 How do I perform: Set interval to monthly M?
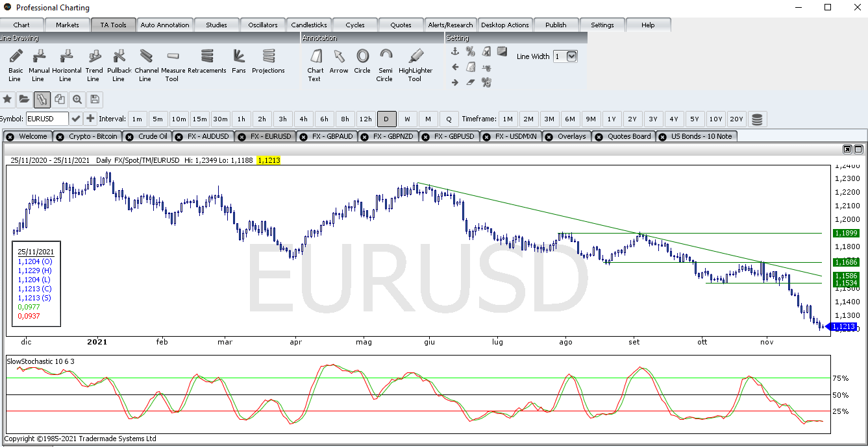428,119
